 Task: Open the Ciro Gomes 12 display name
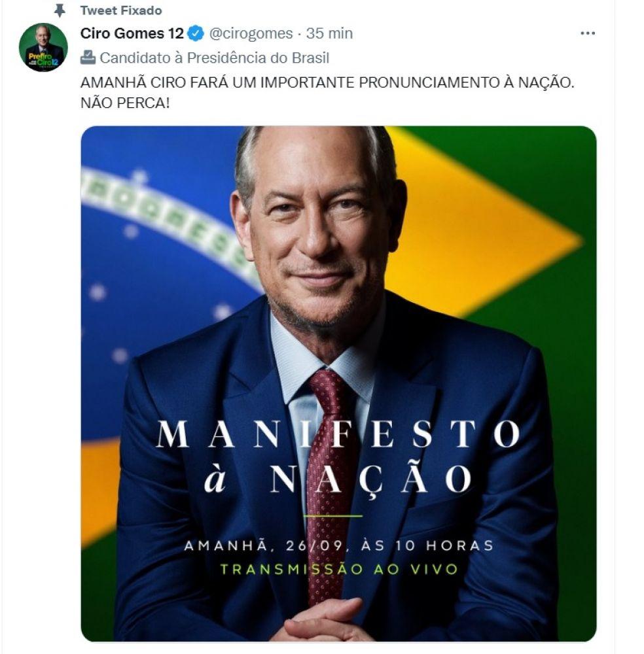[132, 33]
